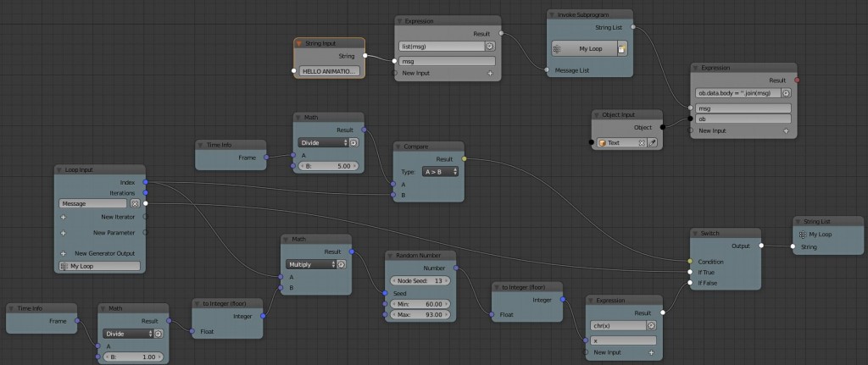The width and height of the screenshot is (868, 365).
Task: Open the Divide dropdown in the upper Math node
Action: [323, 143]
